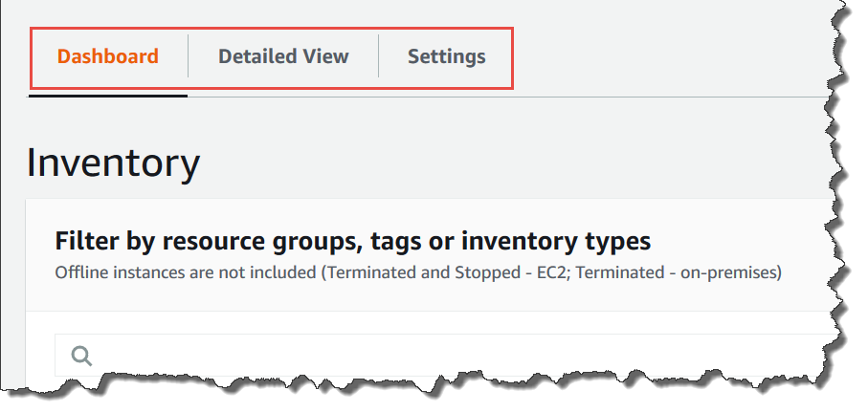
Task: Open the Settings tab
Action: coord(446,56)
